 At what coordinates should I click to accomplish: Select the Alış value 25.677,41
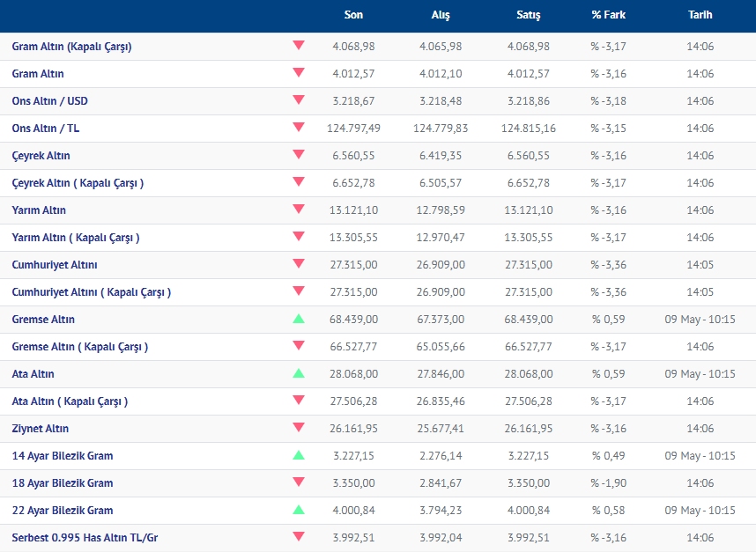[x=441, y=429]
